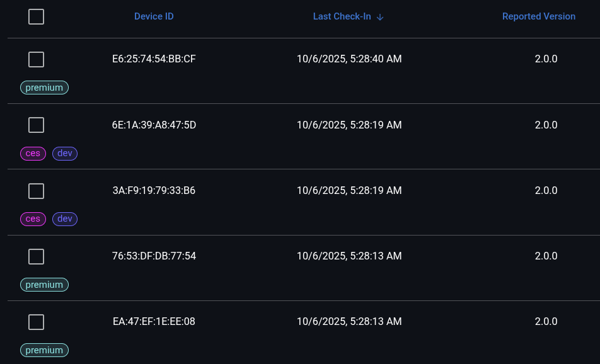Select the premium tag under device EA:47:EF:1E:EE:08
The width and height of the screenshot is (600, 364).
(x=44, y=350)
